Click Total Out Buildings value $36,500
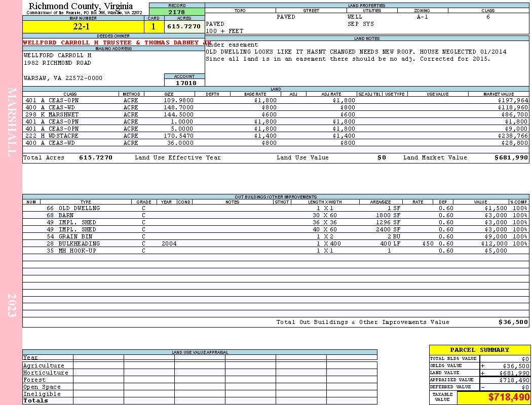This screenshot has height=405, width=532. pyautogui.click(x=513, y=322)
